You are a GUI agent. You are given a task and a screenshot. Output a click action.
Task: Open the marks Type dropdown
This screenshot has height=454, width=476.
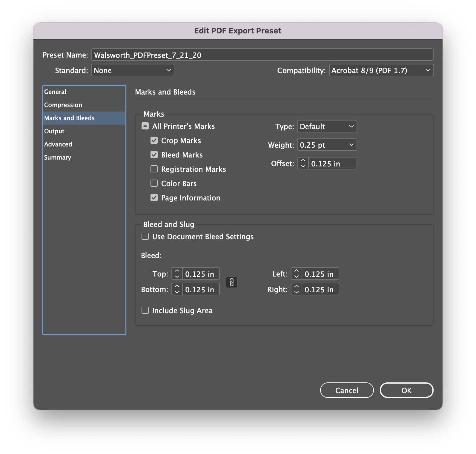(x=327, y=126)
